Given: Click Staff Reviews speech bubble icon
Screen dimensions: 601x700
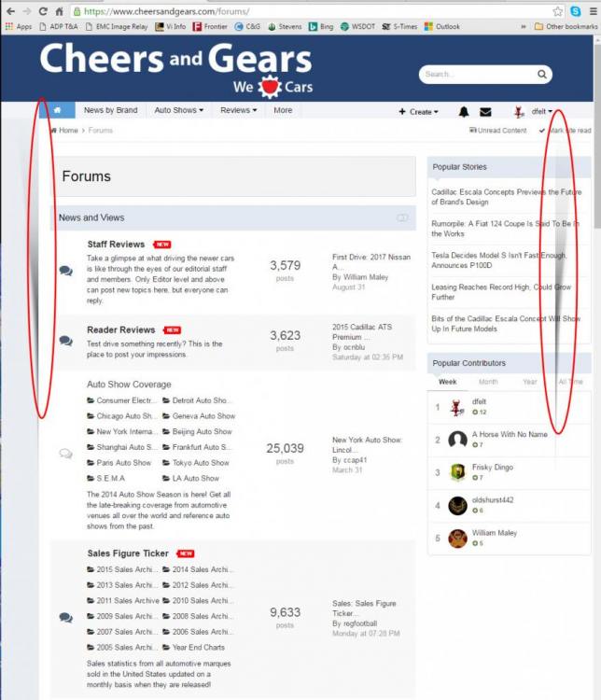Looking at the screenshot, I should (x=65, y=271).
